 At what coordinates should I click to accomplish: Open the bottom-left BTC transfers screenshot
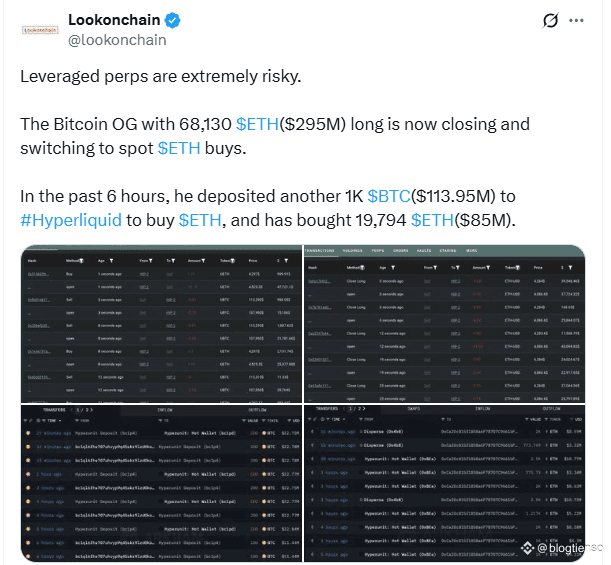[162, 484]
